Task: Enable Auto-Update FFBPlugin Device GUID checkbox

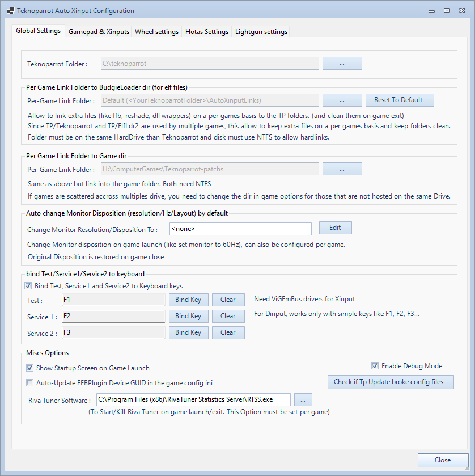Action: pos(29,383)
